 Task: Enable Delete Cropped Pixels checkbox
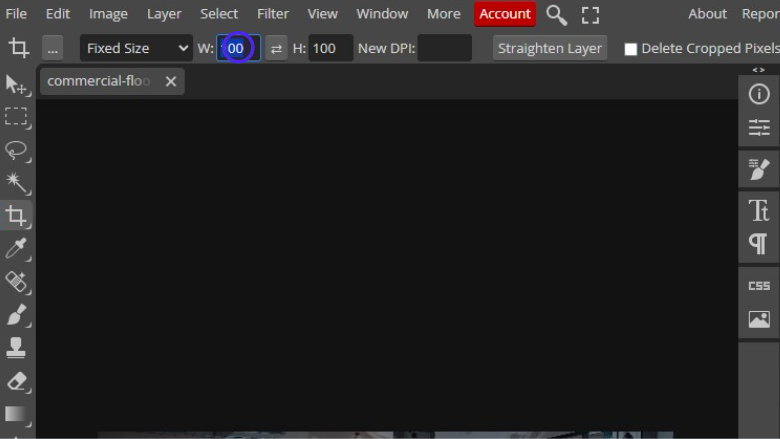(x=631, y=49)
